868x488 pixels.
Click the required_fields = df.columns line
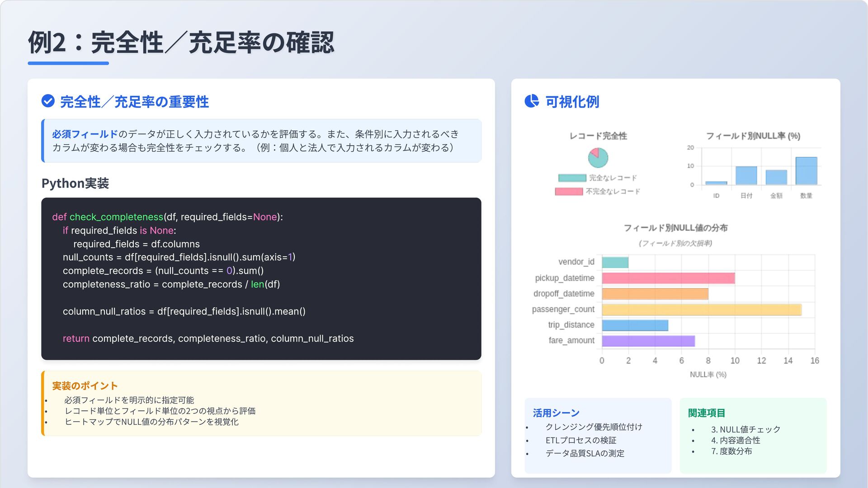pos(137,244)
